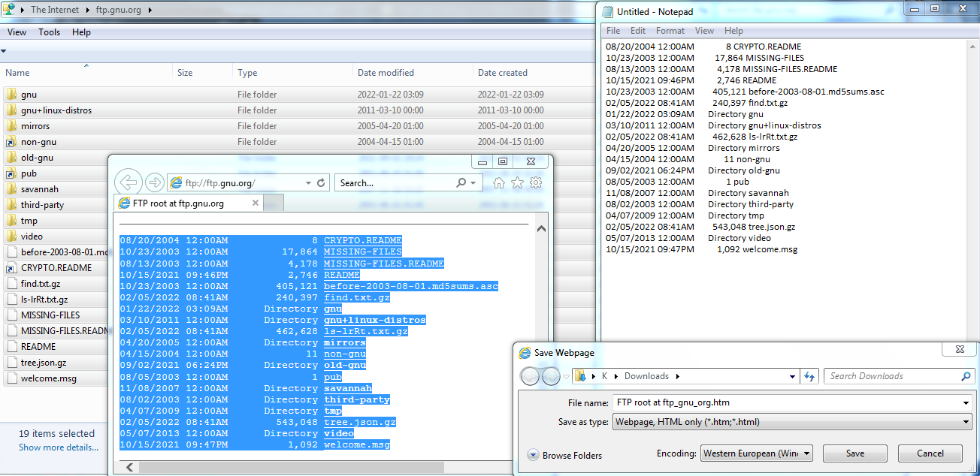Open the old-gnu directory link in IE
The image size is (980, 476).
(345, 365)
